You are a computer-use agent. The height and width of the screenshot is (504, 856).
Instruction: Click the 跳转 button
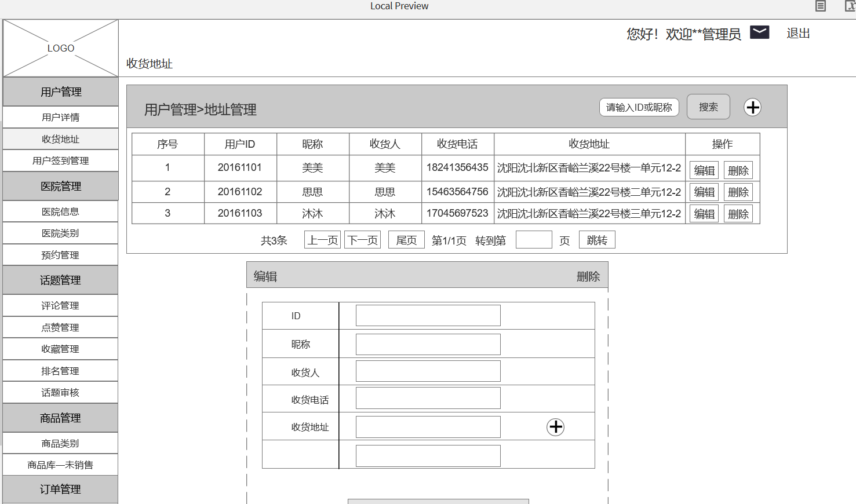pyautogui.click(x=597, y=240)
